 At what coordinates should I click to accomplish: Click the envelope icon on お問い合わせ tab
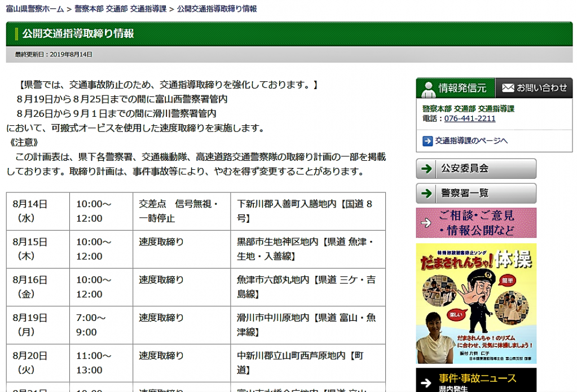pos(508,88)
